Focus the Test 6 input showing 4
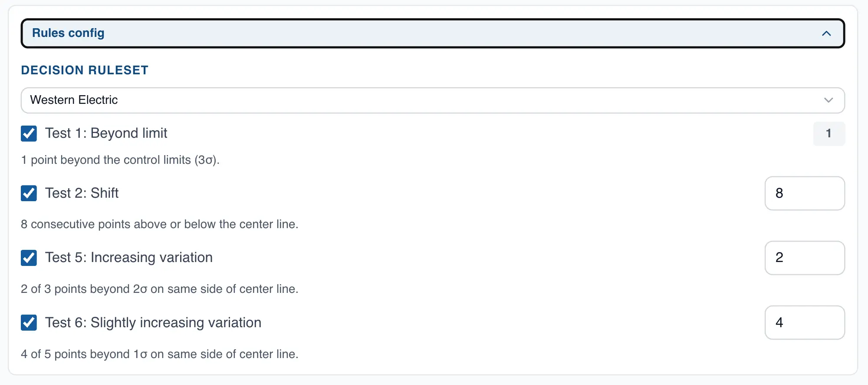 pyautogui.click(x=804, y=322)
